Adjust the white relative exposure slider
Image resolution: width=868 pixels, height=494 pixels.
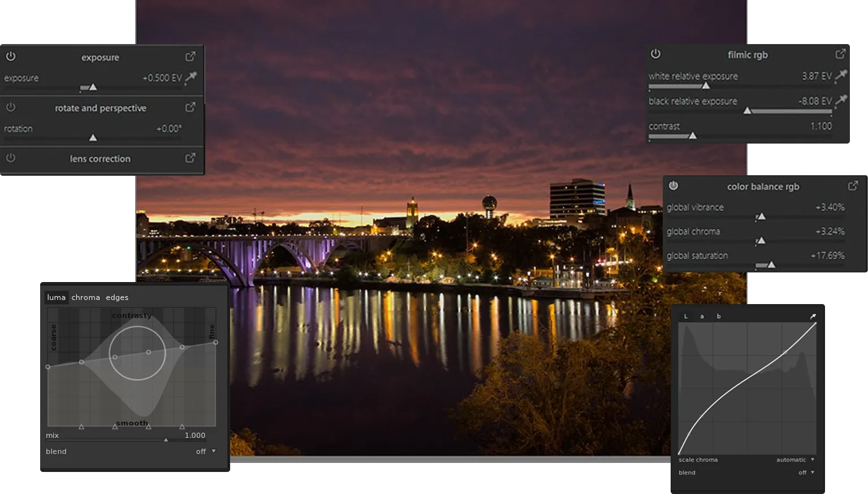coord(740,86)
